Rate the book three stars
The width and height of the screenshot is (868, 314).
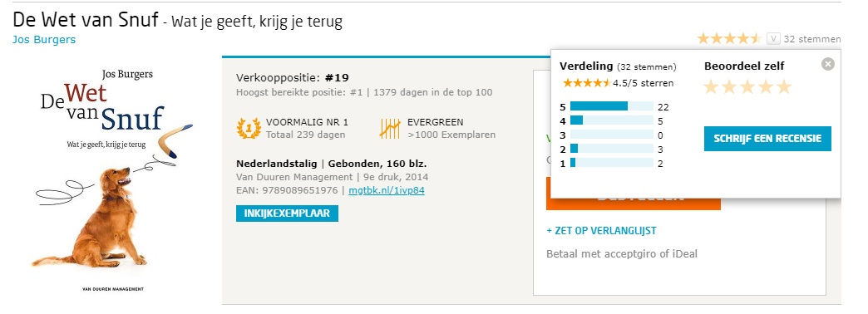tap(748, 87)
